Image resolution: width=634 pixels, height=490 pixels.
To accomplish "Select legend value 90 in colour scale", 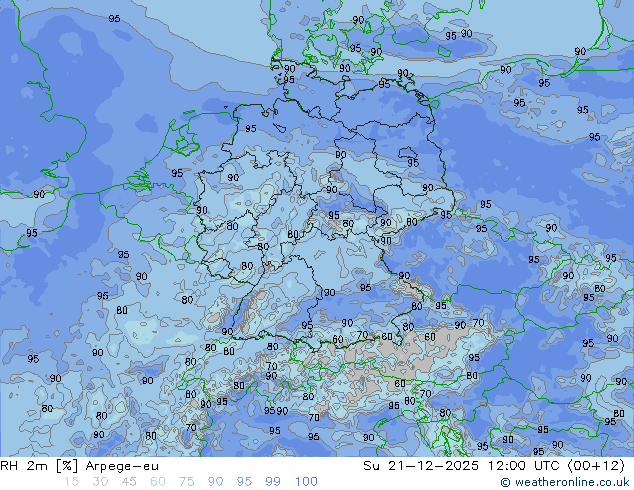I will click(215, 482).
